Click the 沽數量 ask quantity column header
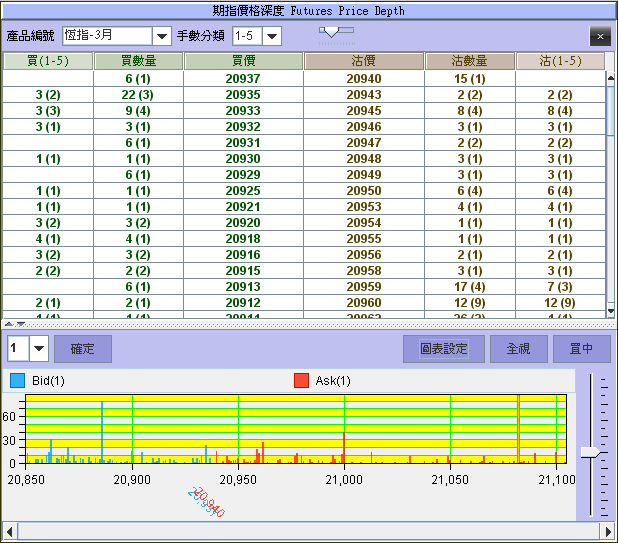 [x=469, y=61]
